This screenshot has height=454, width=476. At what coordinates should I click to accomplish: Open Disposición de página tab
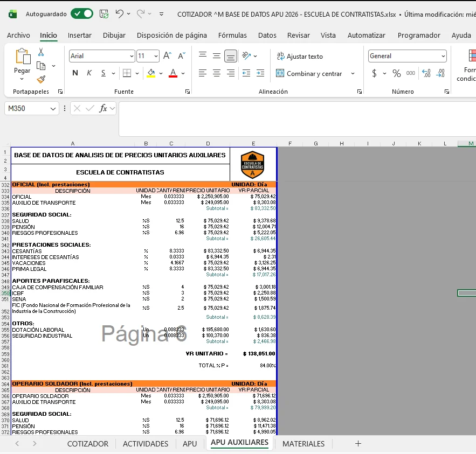172,35
